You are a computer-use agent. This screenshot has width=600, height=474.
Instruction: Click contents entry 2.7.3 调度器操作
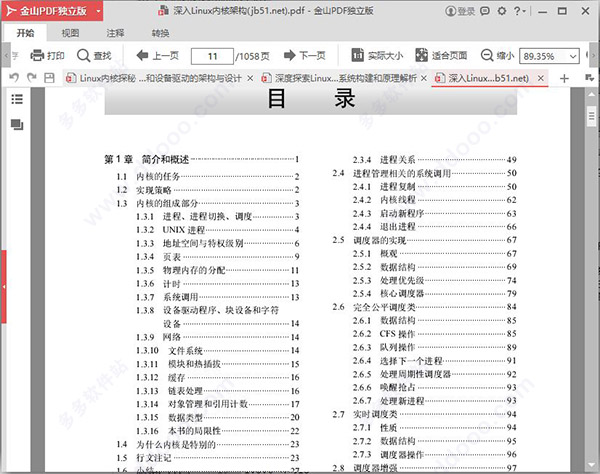(x=434, y=454)
